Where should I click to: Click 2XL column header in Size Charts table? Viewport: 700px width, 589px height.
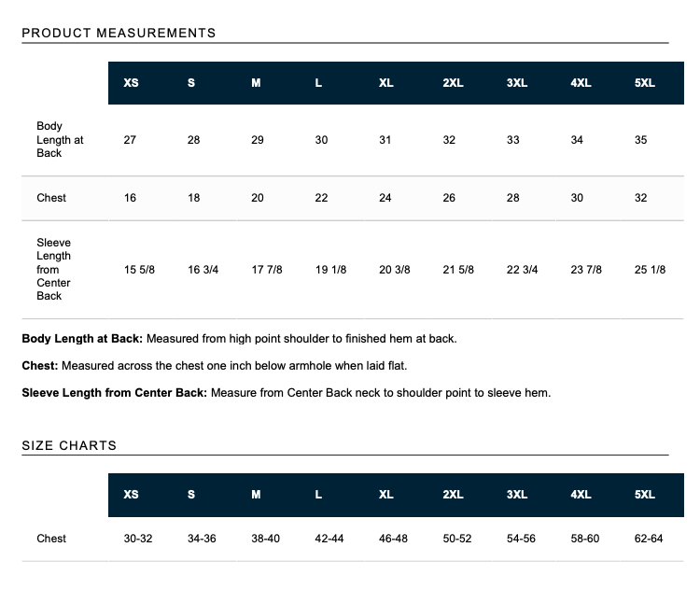point(453,495)
